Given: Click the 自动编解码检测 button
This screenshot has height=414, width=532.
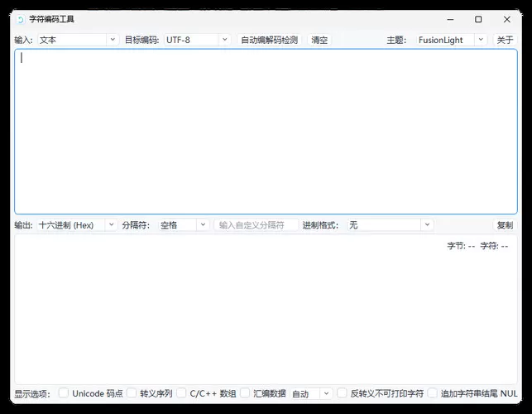Looking at the screenshot, I should pos(269,40).
